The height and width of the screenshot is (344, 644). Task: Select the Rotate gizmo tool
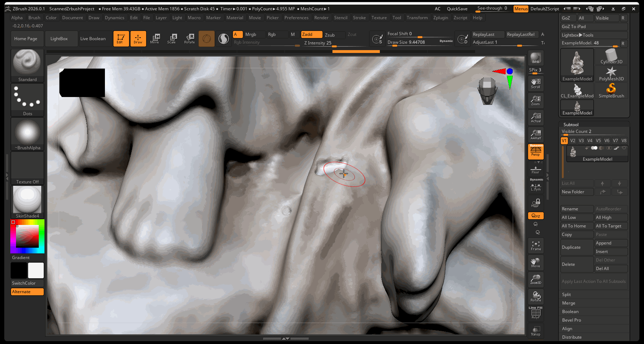pyautogui.click(x=189, y=39)
